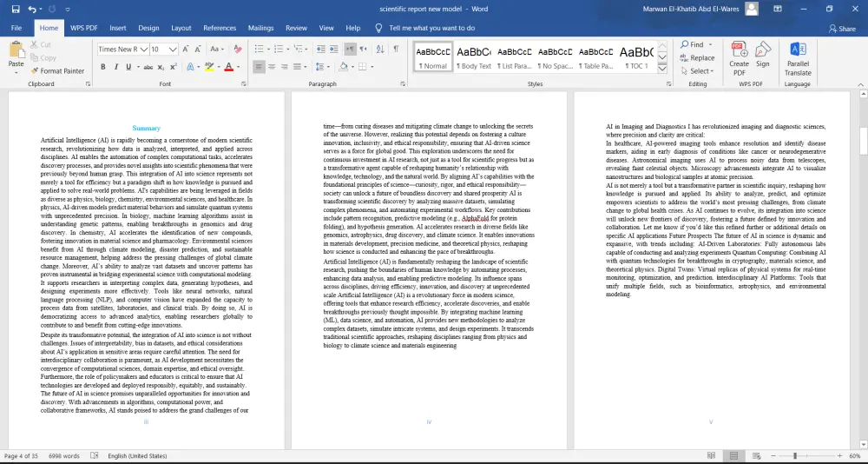Click the Paste clipboard icon
868x464 pixels.
(x=16, y=50)
